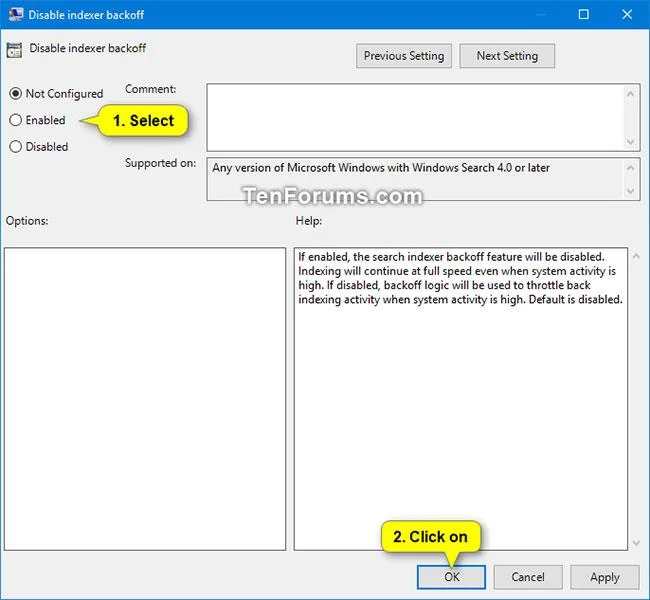This screenshot has width=650, height=600.
Task: Click Comment box scroll down arrow
Action: point(631,142)
